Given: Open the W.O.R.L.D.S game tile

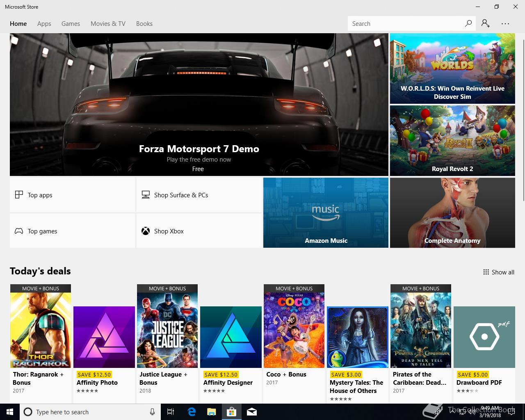Looking at the screenshot, I should pyautogui.click(x=452, y=68).
